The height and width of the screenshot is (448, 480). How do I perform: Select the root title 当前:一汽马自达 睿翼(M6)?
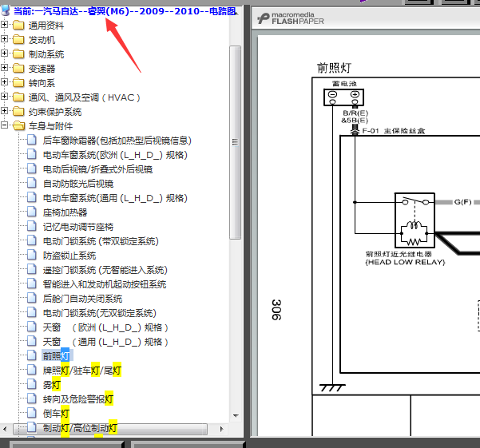point(125,11)
